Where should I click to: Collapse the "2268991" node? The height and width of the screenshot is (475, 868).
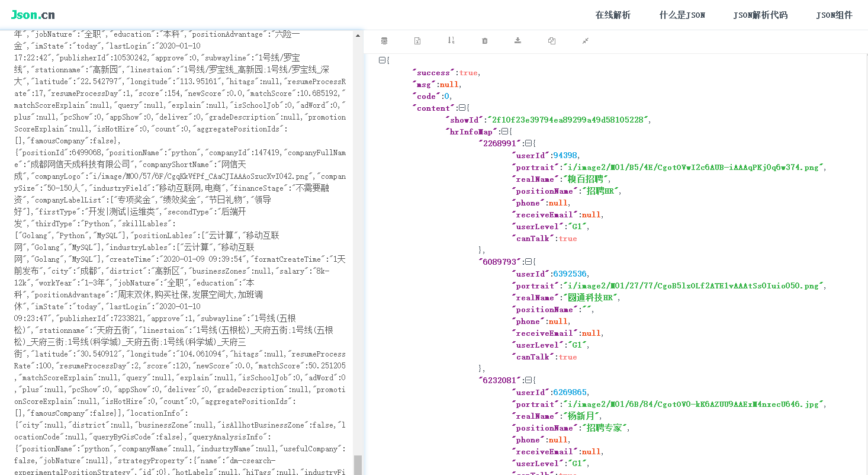point(528,143)
